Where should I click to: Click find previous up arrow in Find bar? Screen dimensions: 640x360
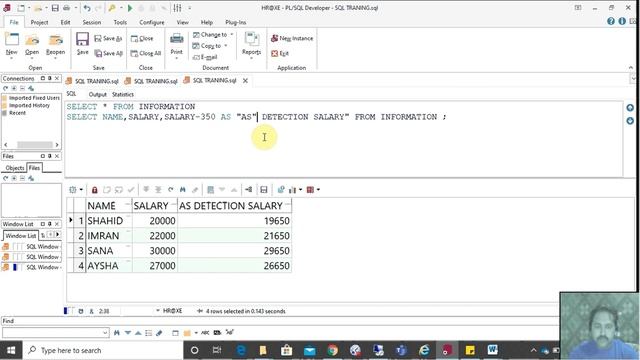(x=138, y=333)
